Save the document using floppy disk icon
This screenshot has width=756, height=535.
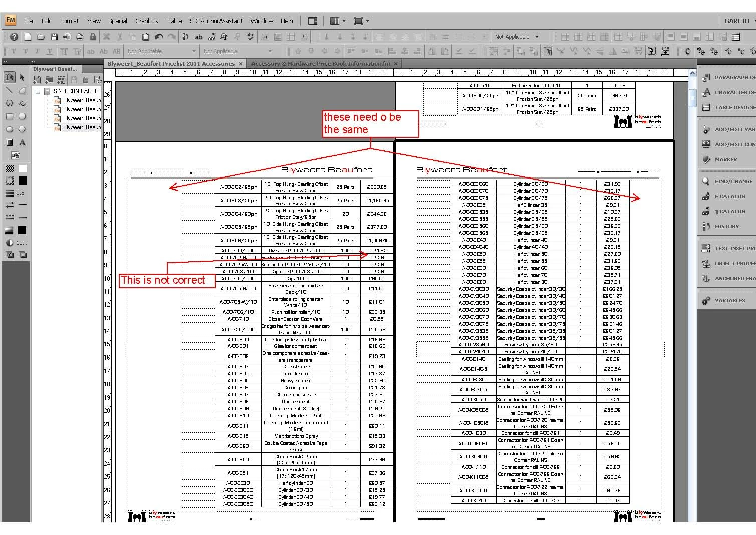[x=54, y=37]
